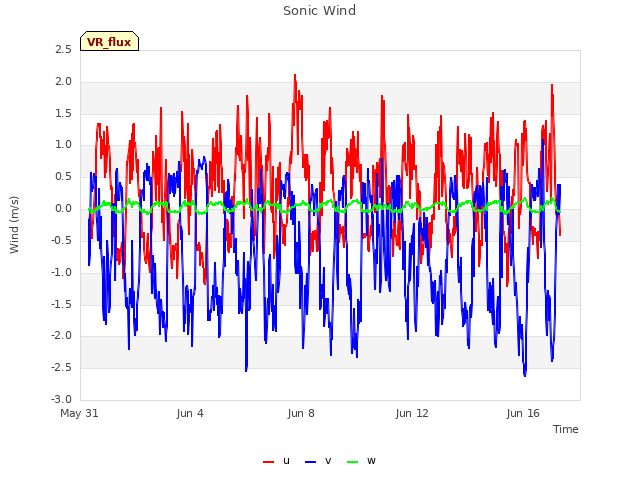Click the red u legend color marker

pyautogui.click(x=268, y=462)
